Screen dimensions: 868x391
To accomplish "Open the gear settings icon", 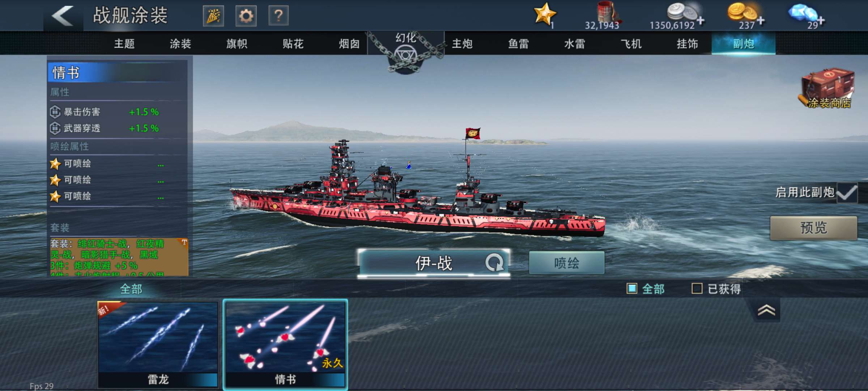I will (x=246, y=16).
